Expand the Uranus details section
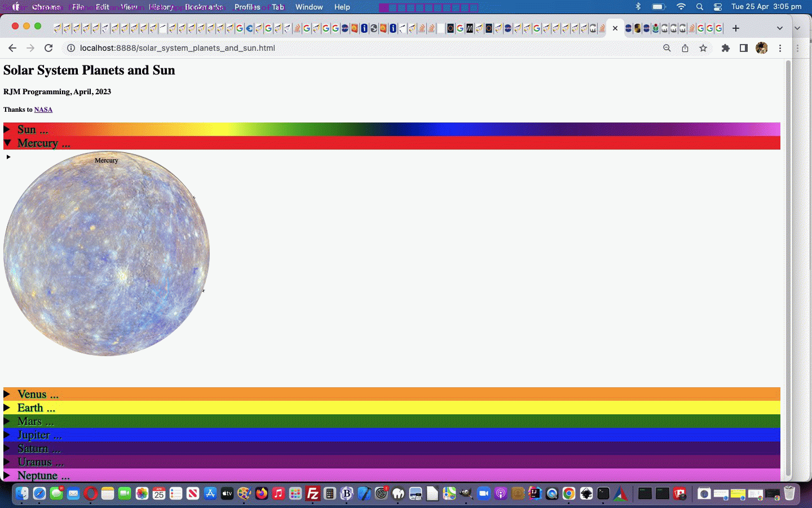The width and height of the screenshot is (812, 508). (392, 462)
